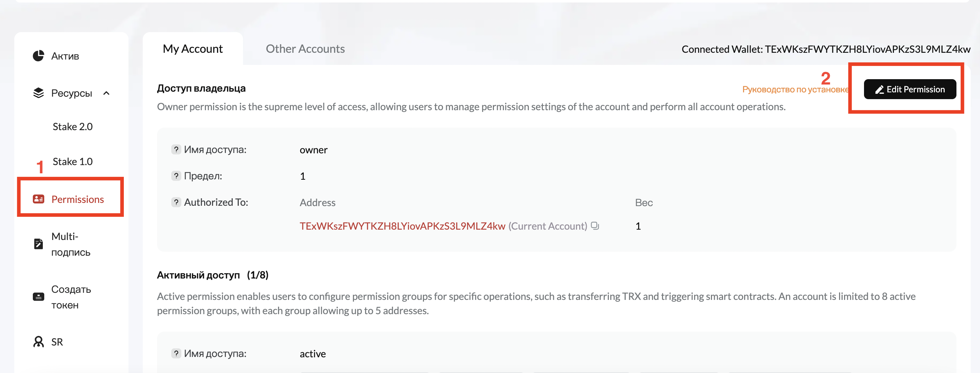Click the help icon next to Предел
Image resolution: width=980 pixels, height=373 pixels.
176,176
